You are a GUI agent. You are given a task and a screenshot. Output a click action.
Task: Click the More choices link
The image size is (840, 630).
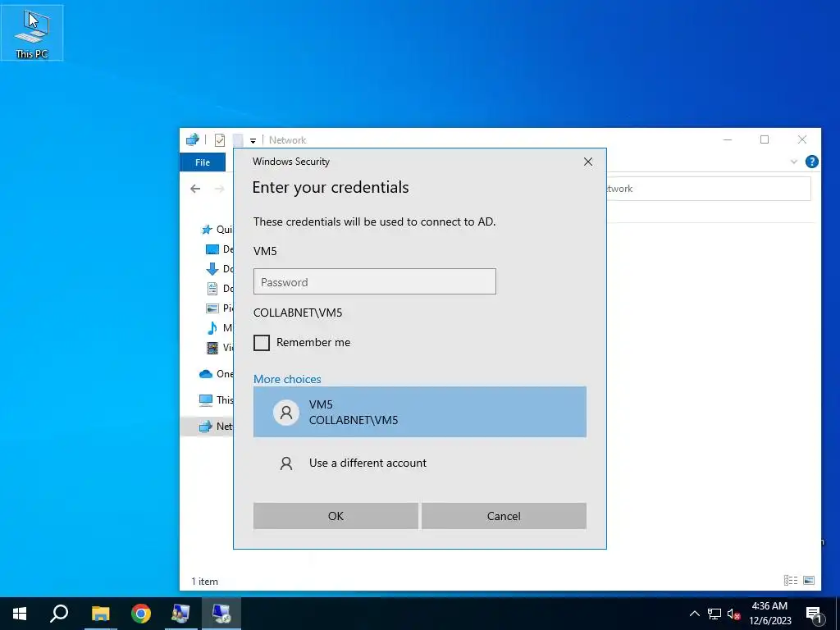287,379
